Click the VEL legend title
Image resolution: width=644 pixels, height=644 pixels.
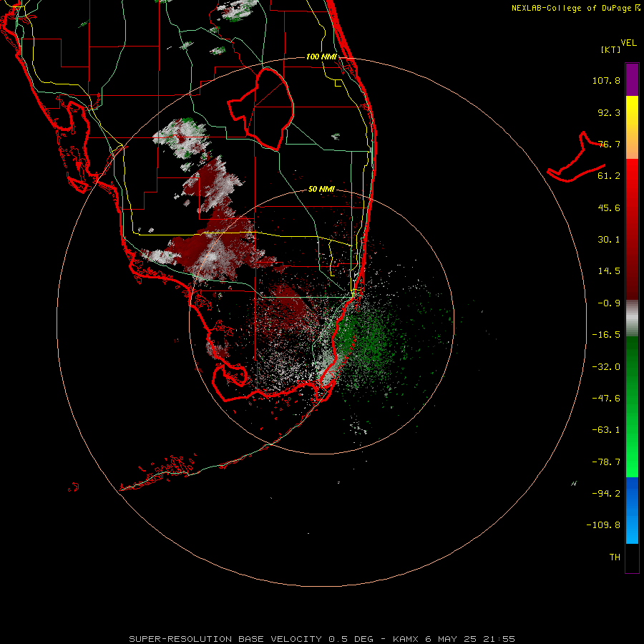[x=629, y=43]
